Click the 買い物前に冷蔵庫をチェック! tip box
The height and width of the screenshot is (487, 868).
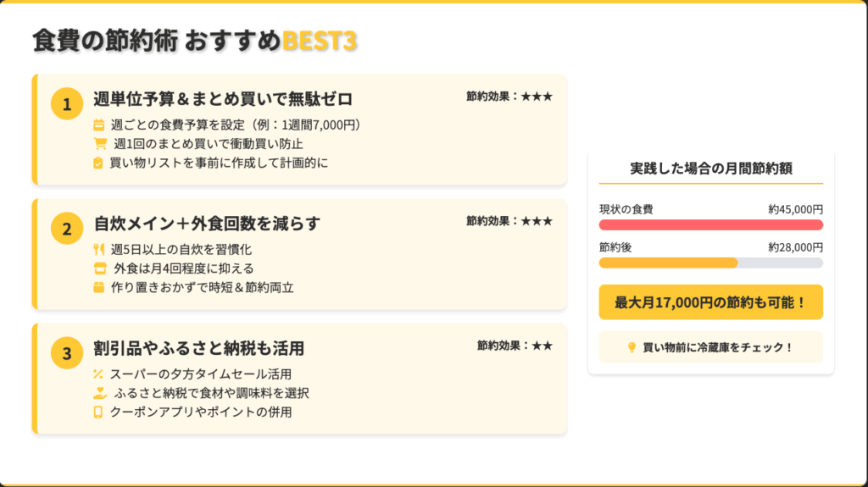click(x=710, y=347)
